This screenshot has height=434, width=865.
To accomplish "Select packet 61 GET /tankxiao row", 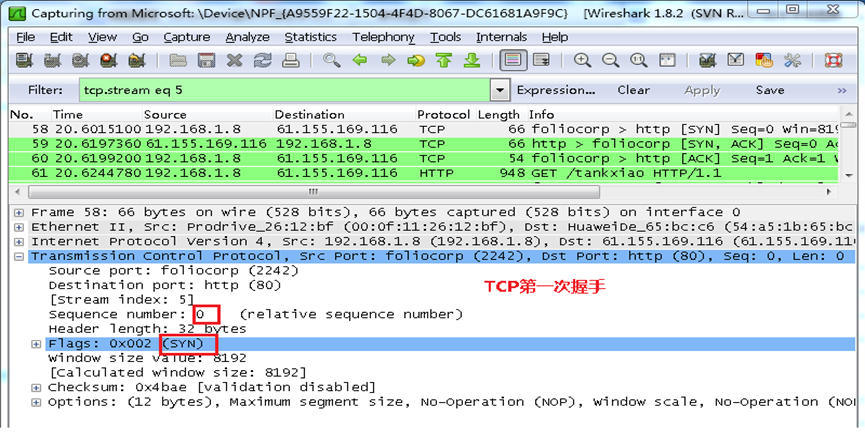I will tap(424, 173).
